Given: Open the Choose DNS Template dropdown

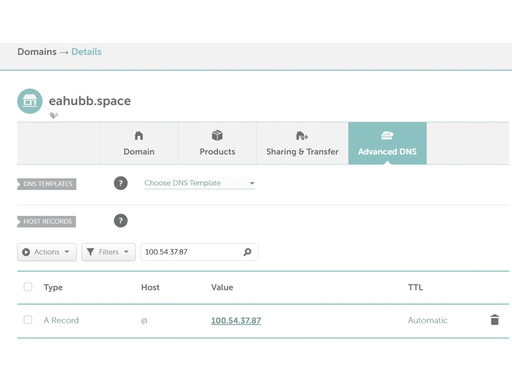Looking at the screenshot, I should point(199,183).
